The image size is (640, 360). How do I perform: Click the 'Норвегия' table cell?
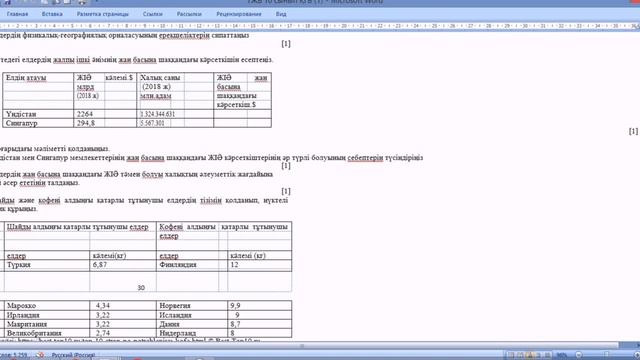pyautogui.click(x=192, y=305)
